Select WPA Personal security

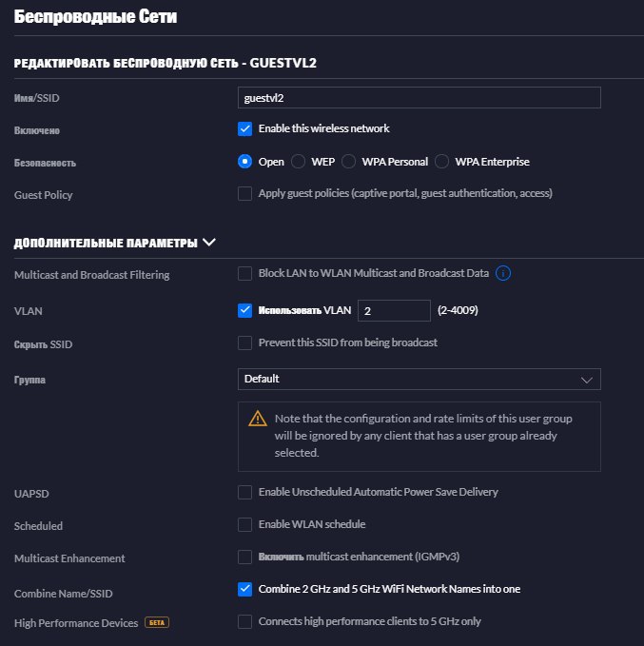348,162
